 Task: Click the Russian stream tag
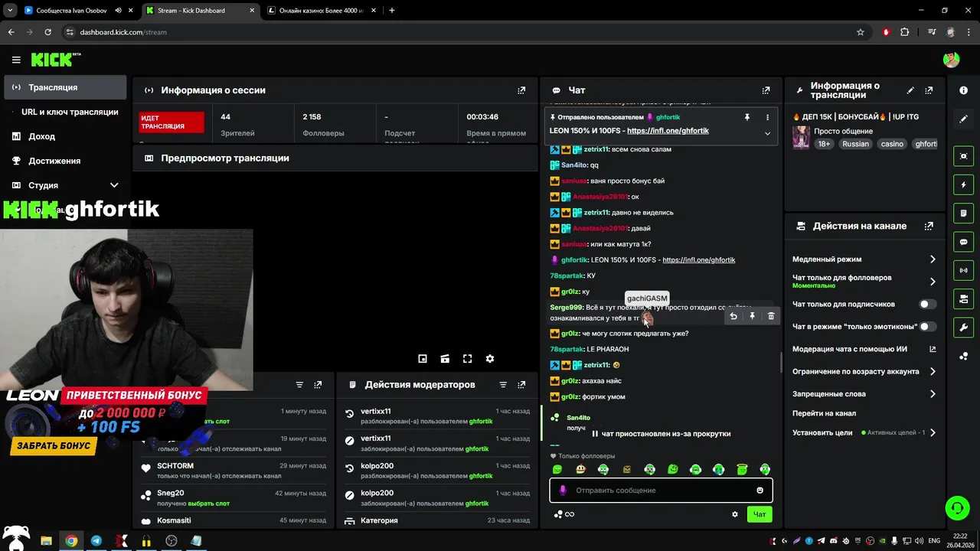point(855,144)
